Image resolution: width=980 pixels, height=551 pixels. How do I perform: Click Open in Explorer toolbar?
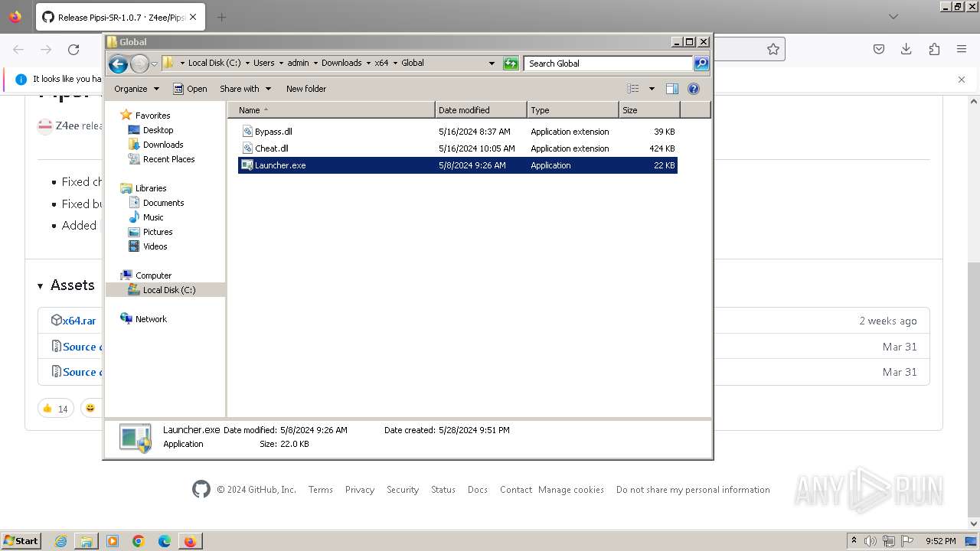190,89
